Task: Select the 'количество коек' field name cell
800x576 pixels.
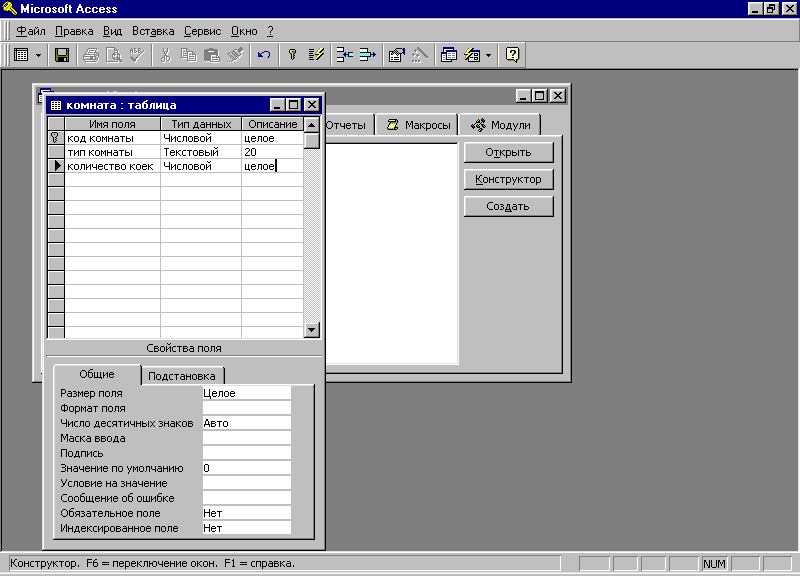Action: [112, 166]
